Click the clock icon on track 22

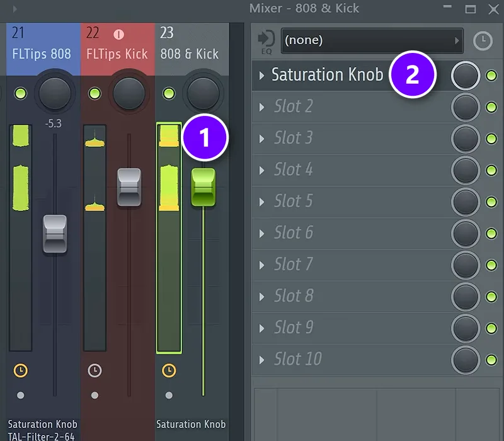point(94,370)
